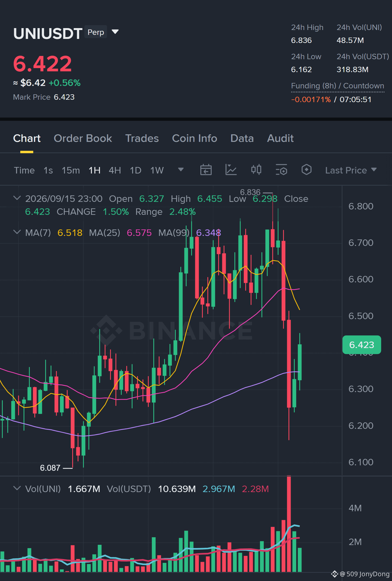This screenshot has height=581, width=392.
Task: Click the Binance logo beside JonyDong watermark
Action: [334, 574]
